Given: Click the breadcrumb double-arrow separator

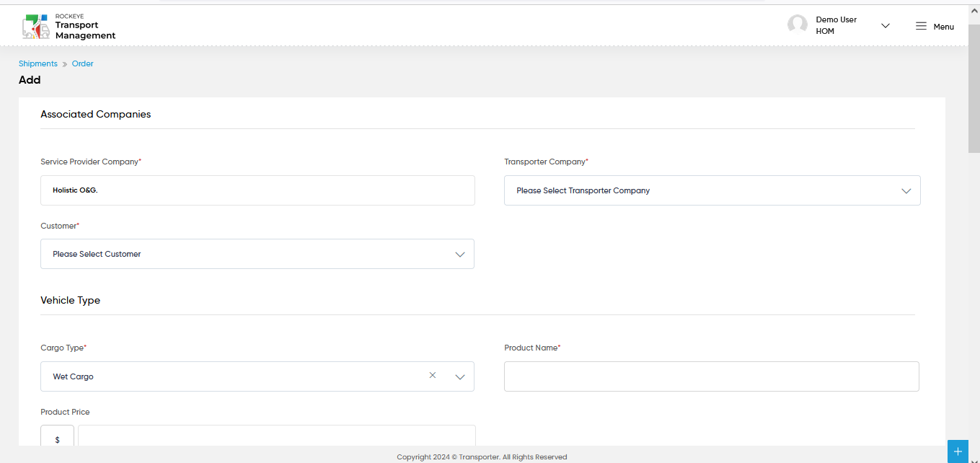Looking at the screenshot, I should 65,64.
